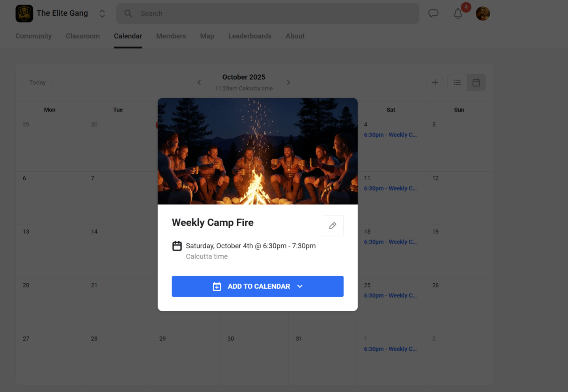
Task: Add a new event with plus icon
Action: click(x=435, y=82)
